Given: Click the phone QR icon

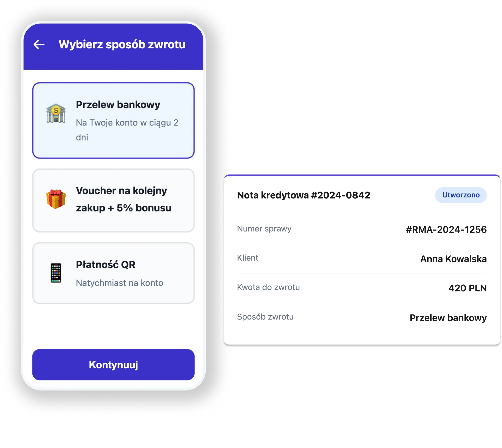Looking at the screenshot, I should (56, 273).
